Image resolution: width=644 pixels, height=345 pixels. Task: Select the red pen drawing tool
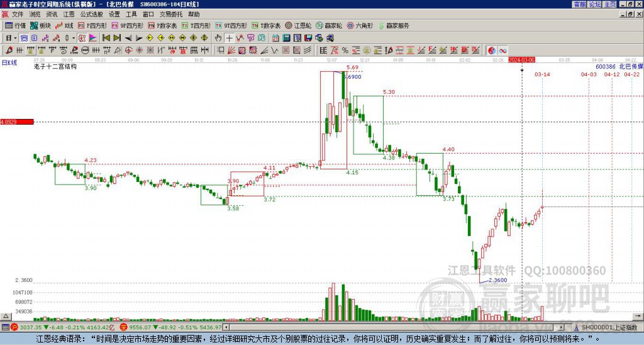point(9,50)
